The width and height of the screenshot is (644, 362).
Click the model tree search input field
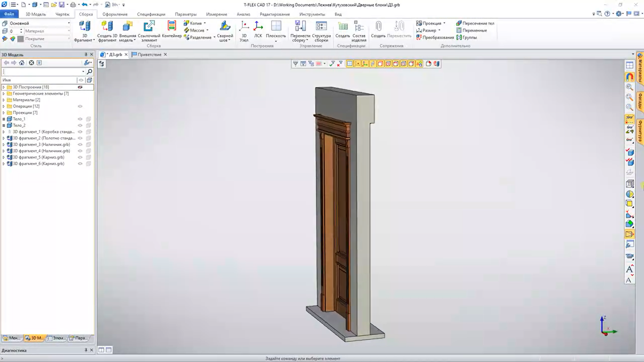43,71
